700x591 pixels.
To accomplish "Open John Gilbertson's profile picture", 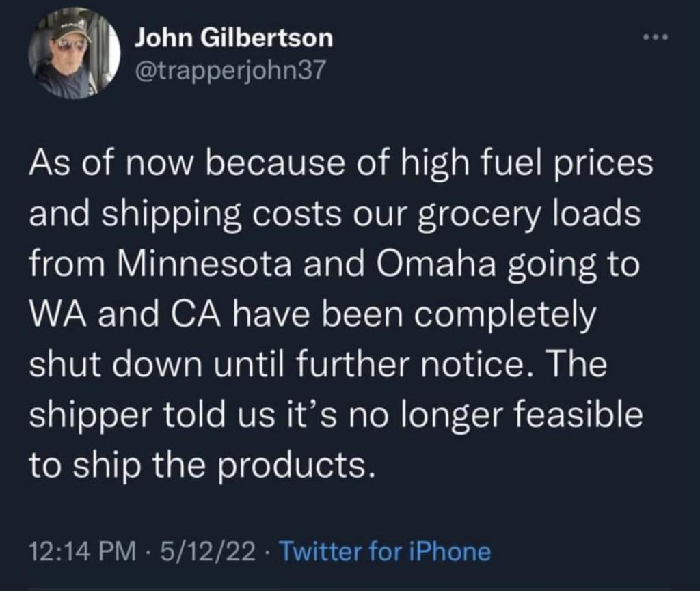I will [74, 53].
